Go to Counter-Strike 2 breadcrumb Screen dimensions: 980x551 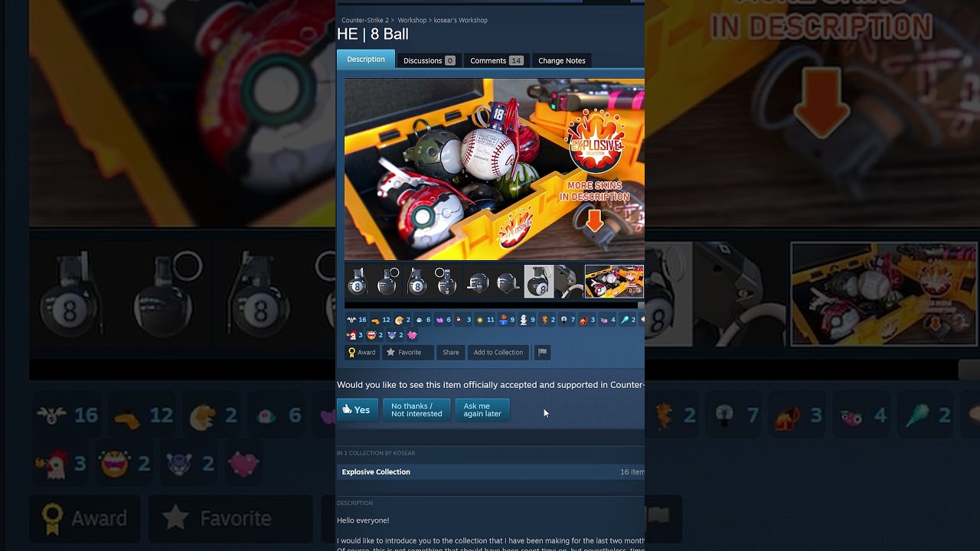(366, 20)
